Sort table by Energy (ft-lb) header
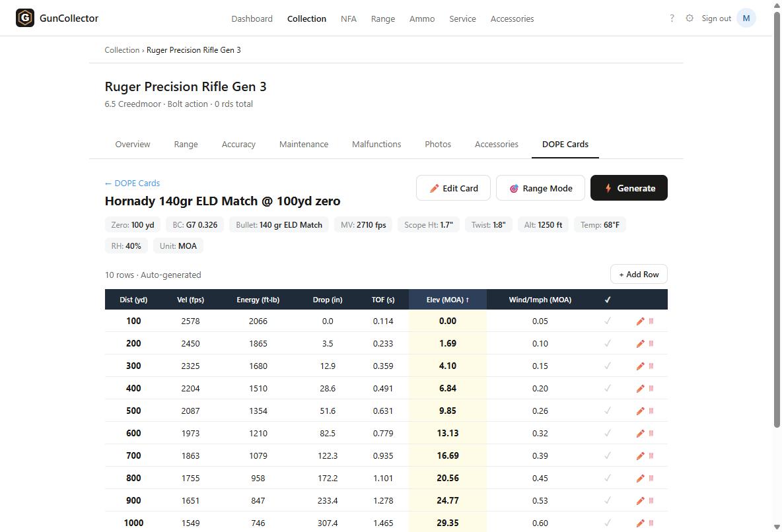Screen dimensions: 782x532 (258, 300)
